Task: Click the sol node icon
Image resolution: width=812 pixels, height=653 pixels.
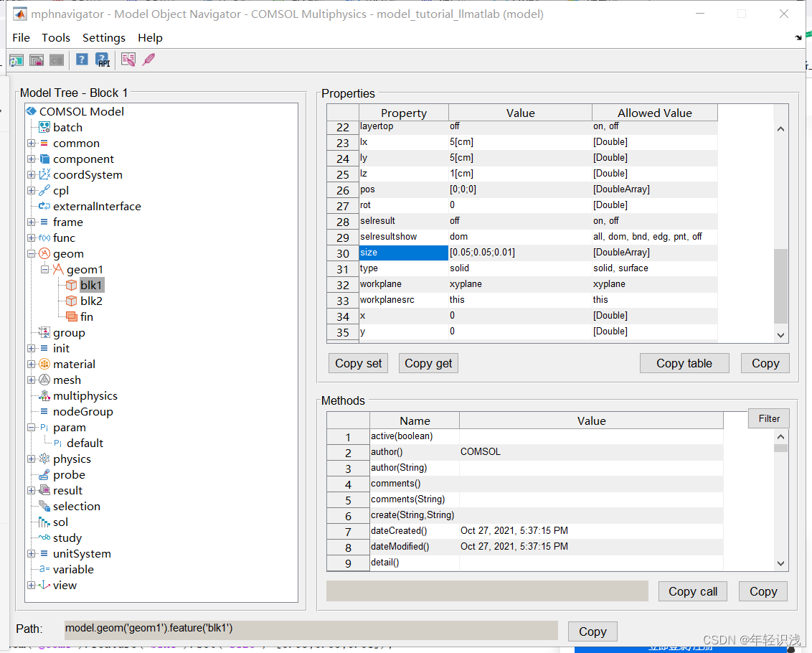Action: coord(44,522)
